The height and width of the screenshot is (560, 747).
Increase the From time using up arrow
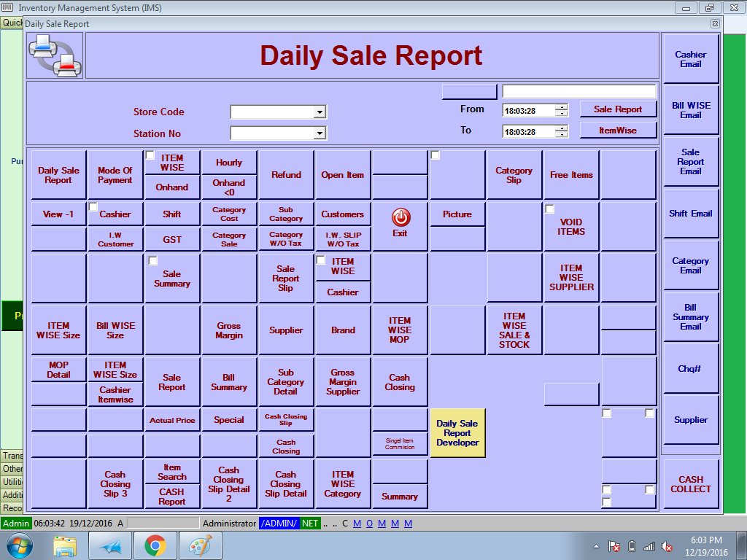561,107
